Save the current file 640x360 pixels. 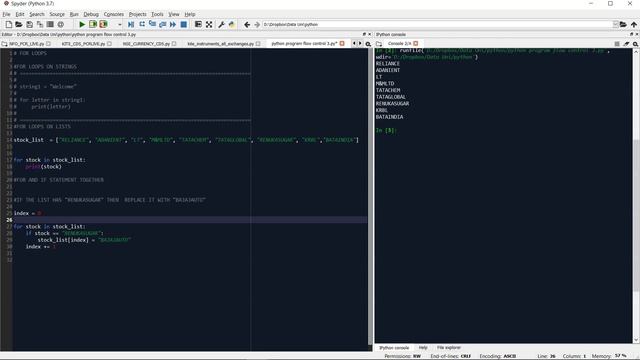pos(29,24)
